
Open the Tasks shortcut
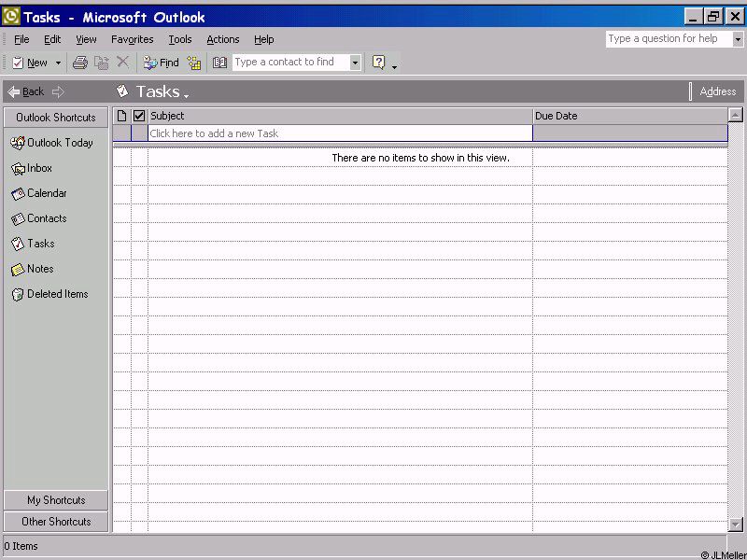pyautogui.click(x=33, y=244)
